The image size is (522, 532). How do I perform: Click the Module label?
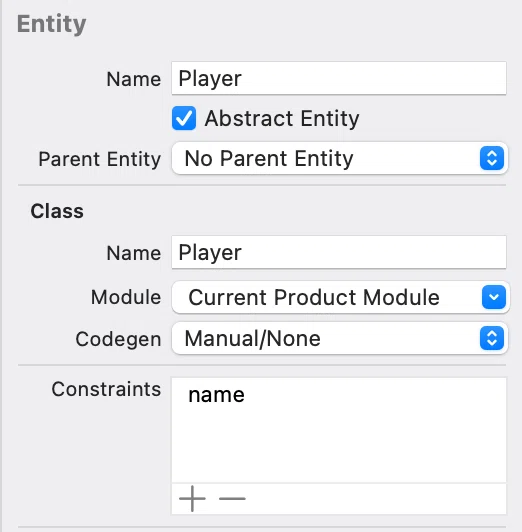pos(126,297)
